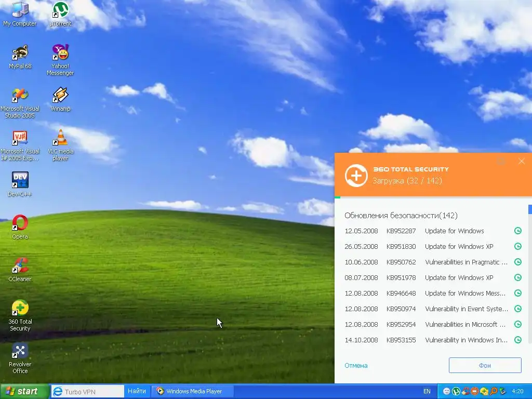Select the KB946648 text

pos(401,293)
